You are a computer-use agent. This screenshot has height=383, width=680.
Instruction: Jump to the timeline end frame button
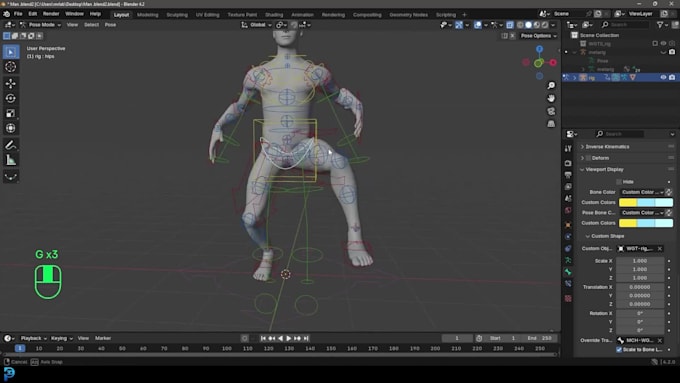click(306, 338)
